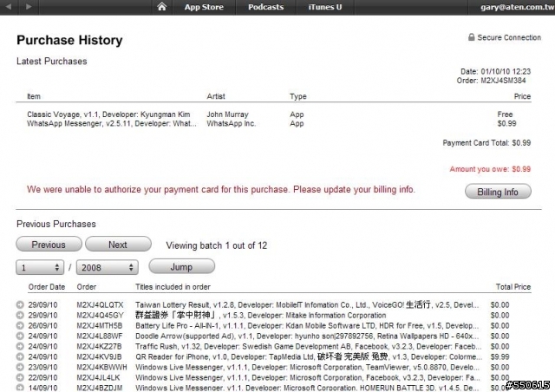Expand order M2XJ4MTH5B arrow icon
Viewport: 555px width, 392px height.
[20, 325]
